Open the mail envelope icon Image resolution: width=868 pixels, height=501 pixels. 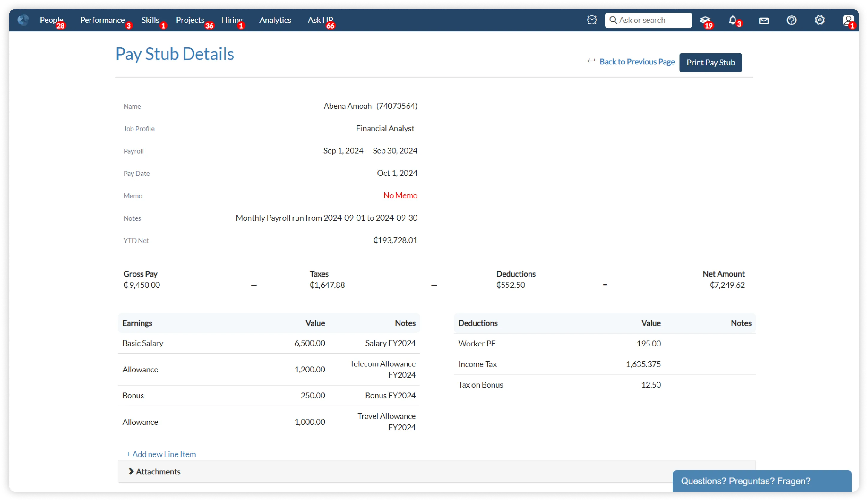point(764,21)
